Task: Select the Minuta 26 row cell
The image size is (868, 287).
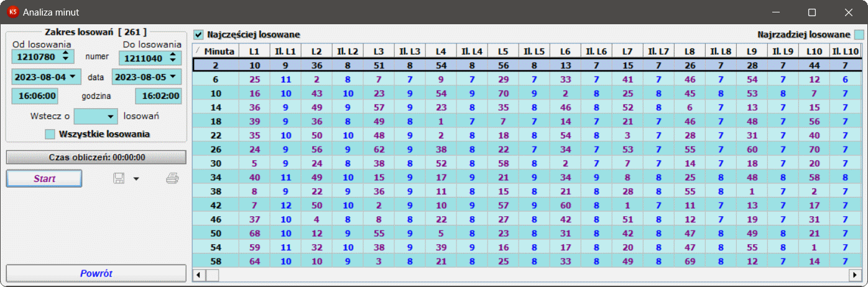Action: 215,149
